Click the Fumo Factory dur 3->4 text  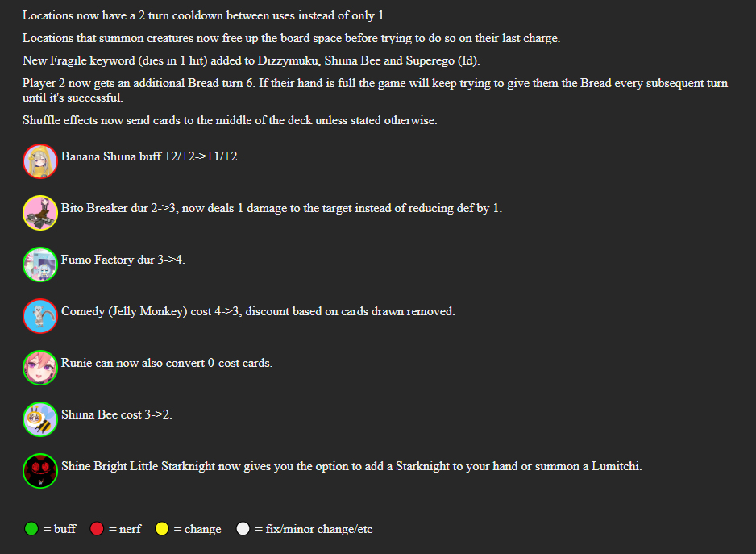point(123,260)
